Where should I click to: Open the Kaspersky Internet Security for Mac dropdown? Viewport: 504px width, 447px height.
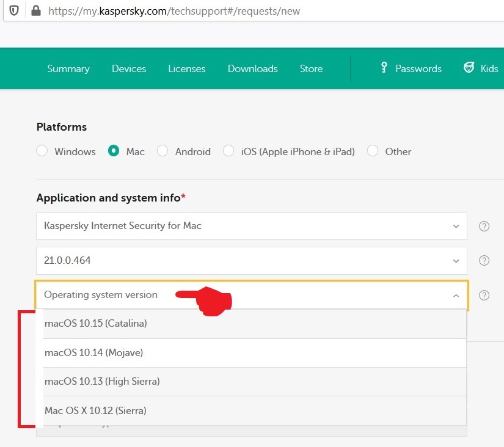pyautogui.click(x=251, y=226)
